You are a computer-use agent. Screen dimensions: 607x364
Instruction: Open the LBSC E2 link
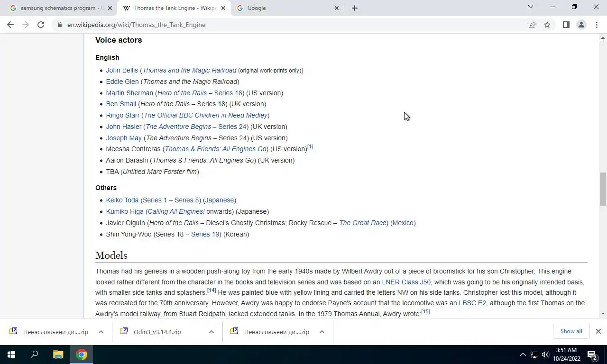coord(472,303)
